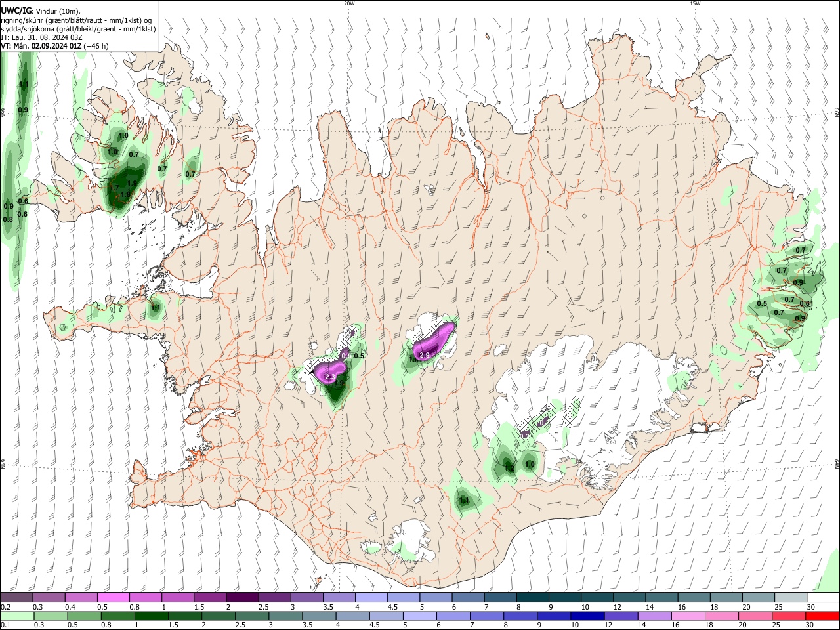The height and width of the screenshot is (630, 840).
Task: Click the 20W longitude label
Action: tap(349, 3)
